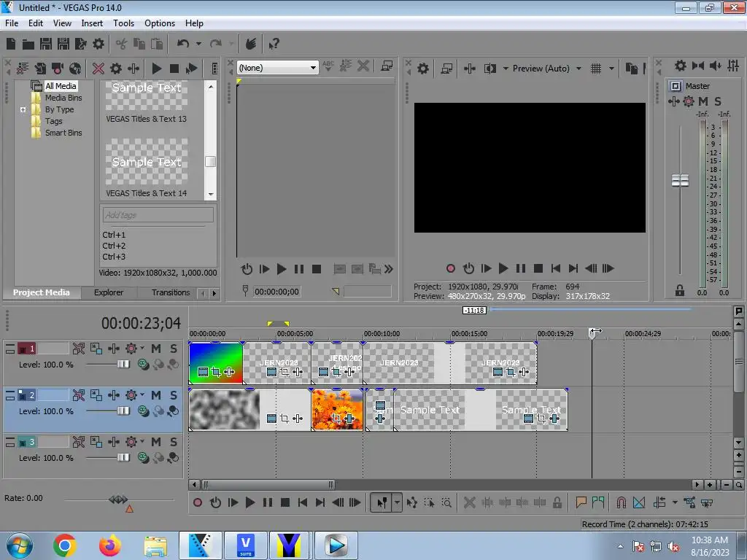The height and width of the screenshot is (560, 747).
Task: Toggle Master fader lock icon
Action: coord(680,290)
